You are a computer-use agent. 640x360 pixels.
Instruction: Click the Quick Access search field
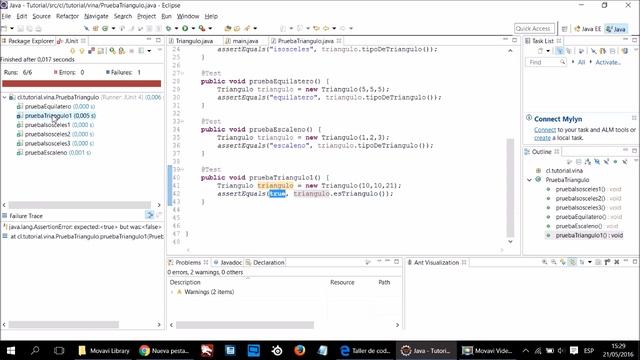[534, 29]
